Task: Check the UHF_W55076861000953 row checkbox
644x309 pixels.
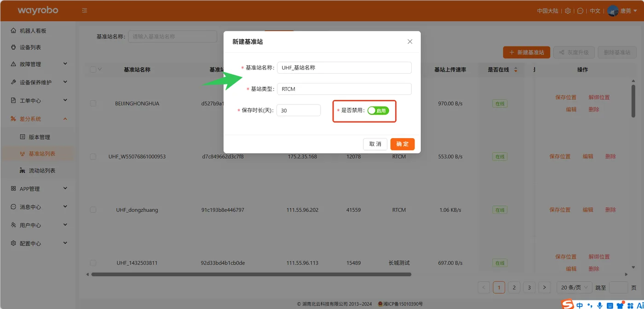Action: pos(93,157)
